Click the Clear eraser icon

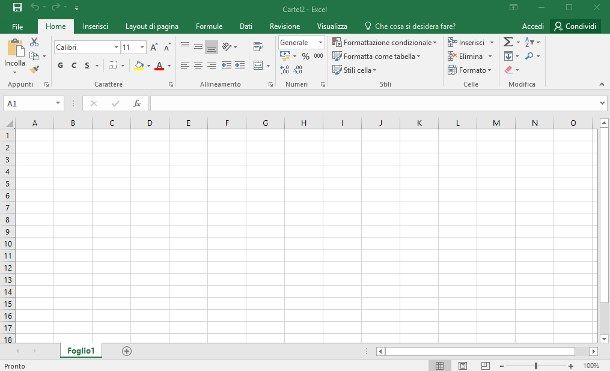[508, 70]
